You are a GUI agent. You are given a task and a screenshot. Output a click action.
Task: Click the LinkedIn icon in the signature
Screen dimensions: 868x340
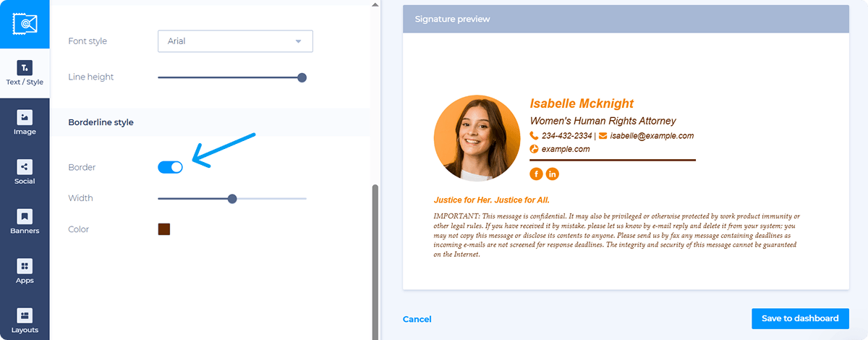(553, 174)
